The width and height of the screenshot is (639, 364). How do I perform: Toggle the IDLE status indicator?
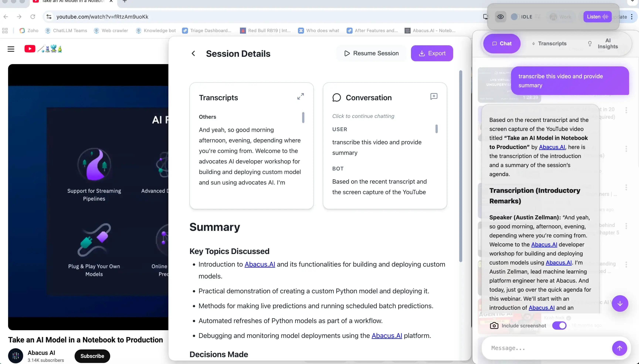[x=514, y=17]
